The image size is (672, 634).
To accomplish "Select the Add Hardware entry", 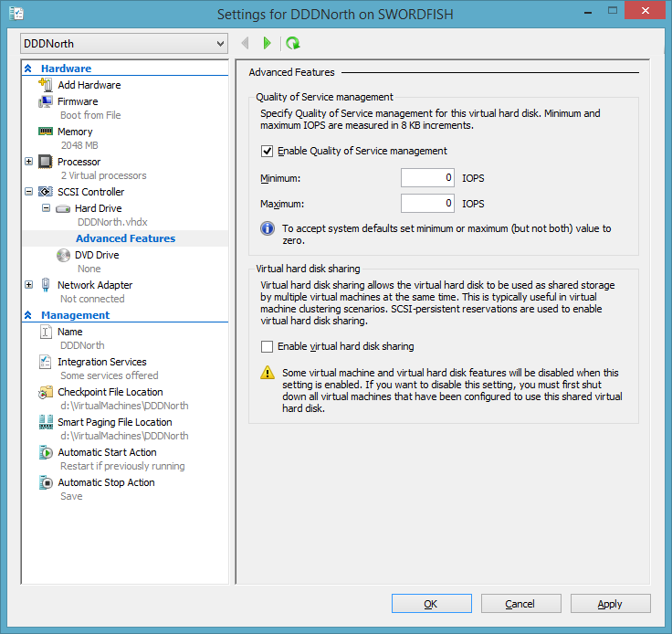I will [89, 85].
